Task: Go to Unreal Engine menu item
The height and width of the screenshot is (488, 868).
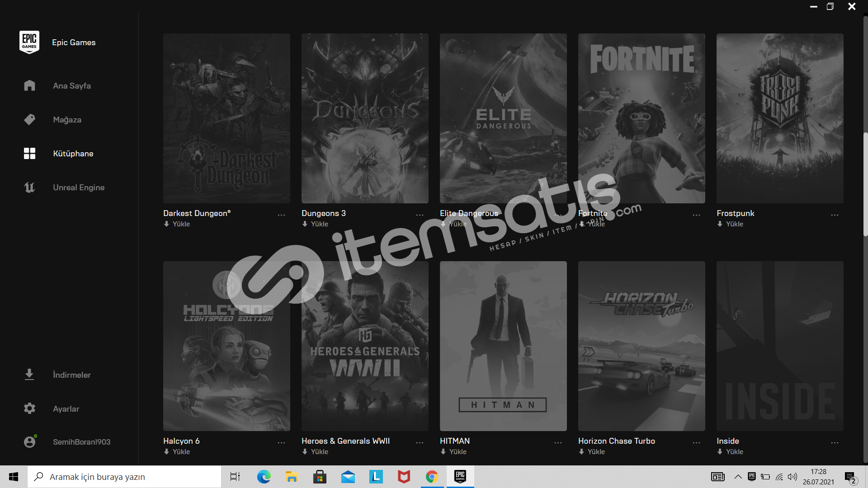Action: 79,187
